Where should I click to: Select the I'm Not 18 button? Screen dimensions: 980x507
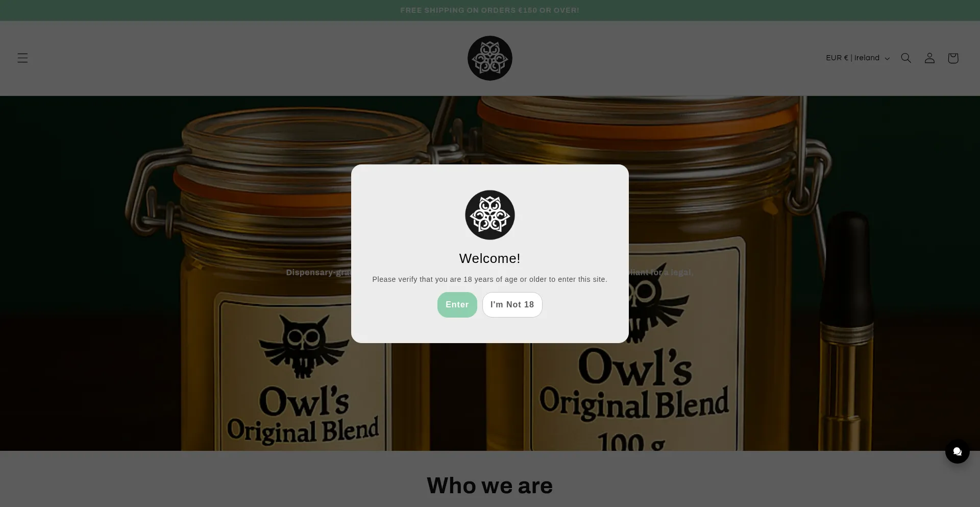(x=512, y=305)
